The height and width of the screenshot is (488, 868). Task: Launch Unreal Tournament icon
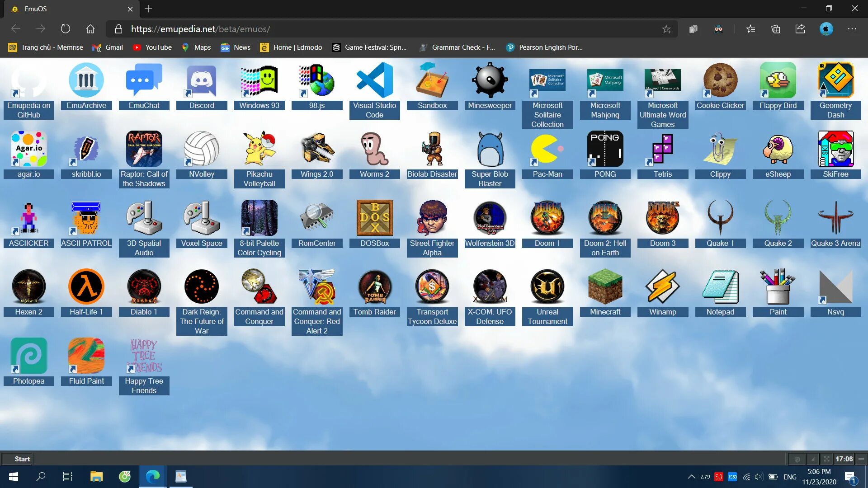click(x=547, y=297)
